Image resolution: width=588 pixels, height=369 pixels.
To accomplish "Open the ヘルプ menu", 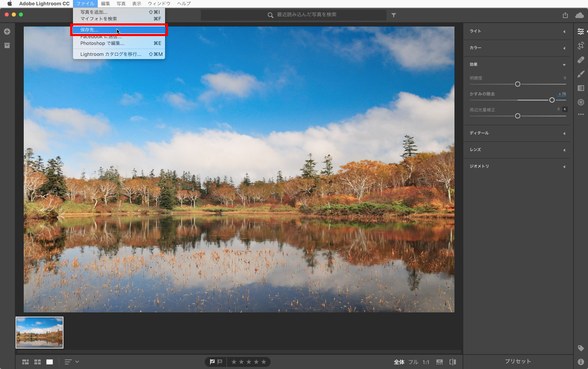I will 184,4.
